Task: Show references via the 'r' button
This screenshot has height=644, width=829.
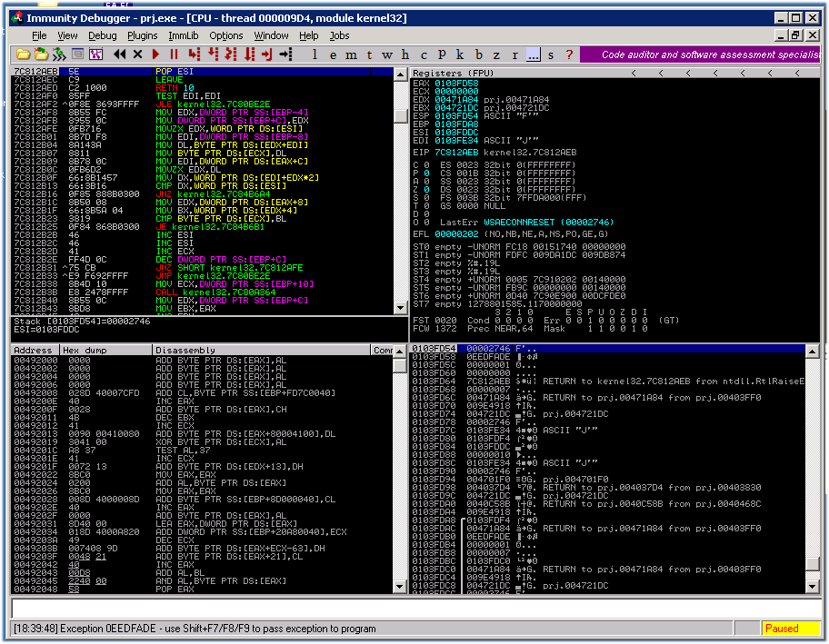Action: coord(515,54)
